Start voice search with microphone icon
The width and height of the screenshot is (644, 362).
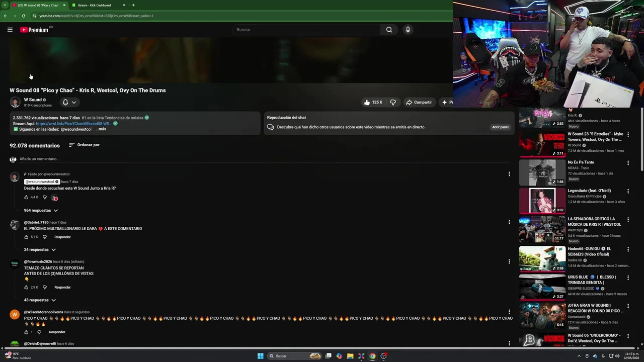408,30
